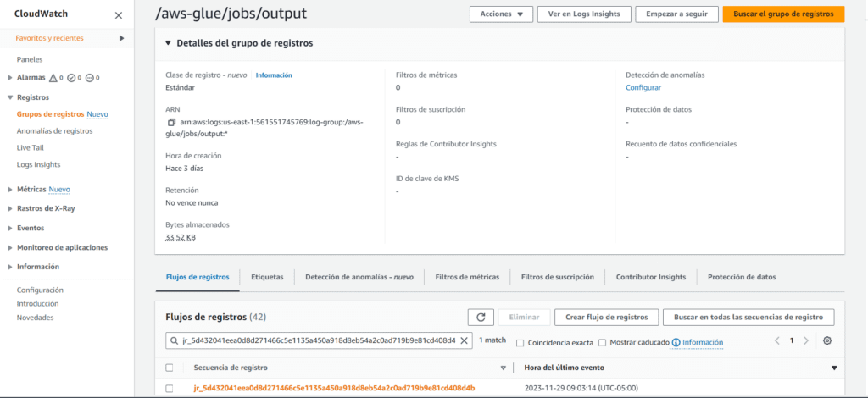Click the copy ARN icon
868x398 pixels.
172,123
